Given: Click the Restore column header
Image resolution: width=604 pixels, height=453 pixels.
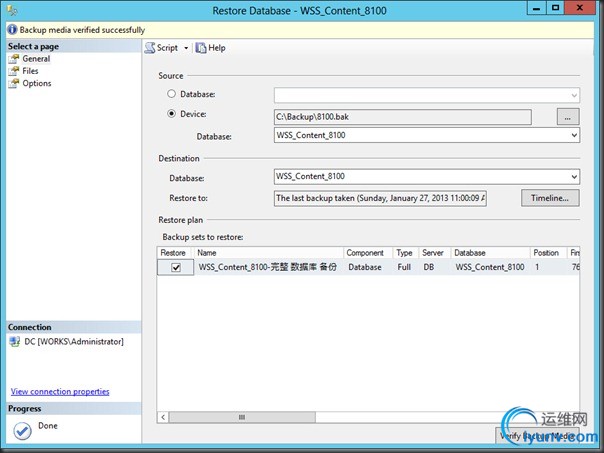Looking at the screenshot, I should point(175,253).
